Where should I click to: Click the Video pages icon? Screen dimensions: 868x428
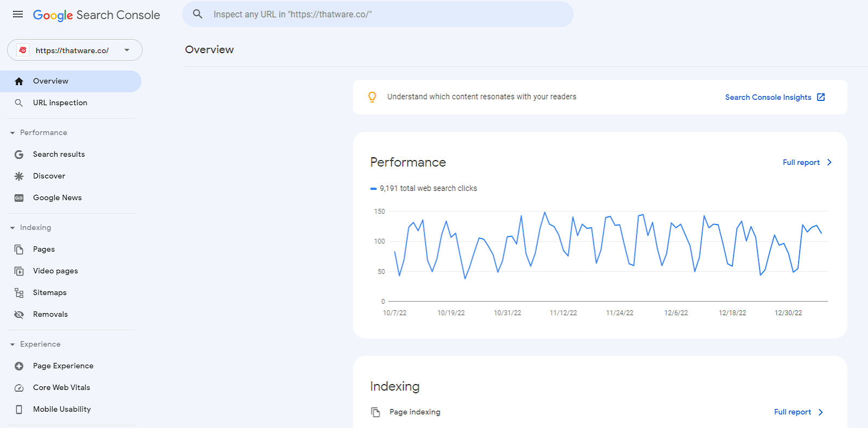[19, 271]
